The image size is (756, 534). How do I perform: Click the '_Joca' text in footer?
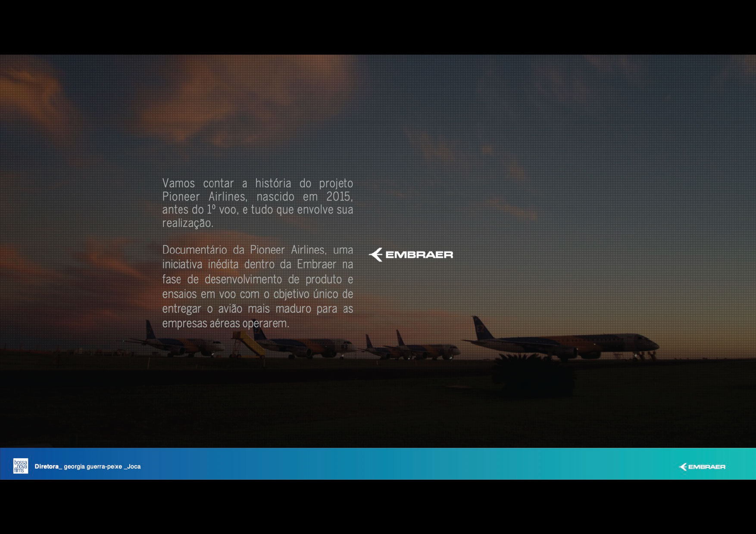[132, 466]
